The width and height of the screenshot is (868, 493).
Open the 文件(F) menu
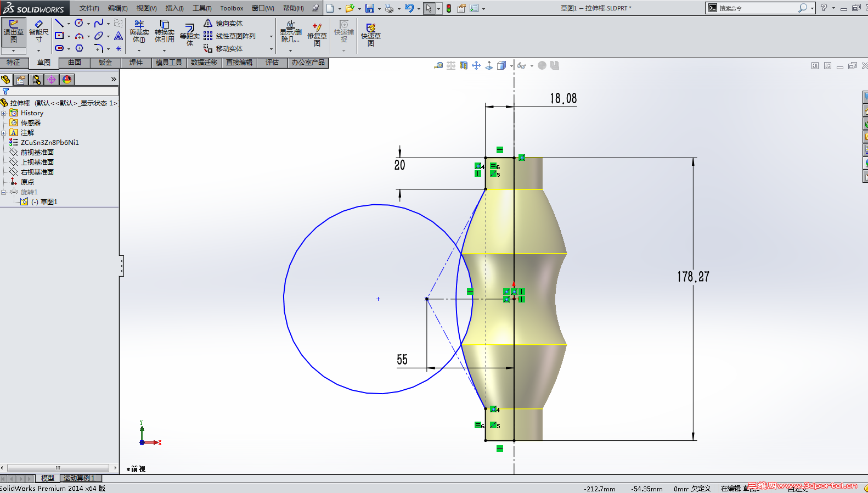89,8
